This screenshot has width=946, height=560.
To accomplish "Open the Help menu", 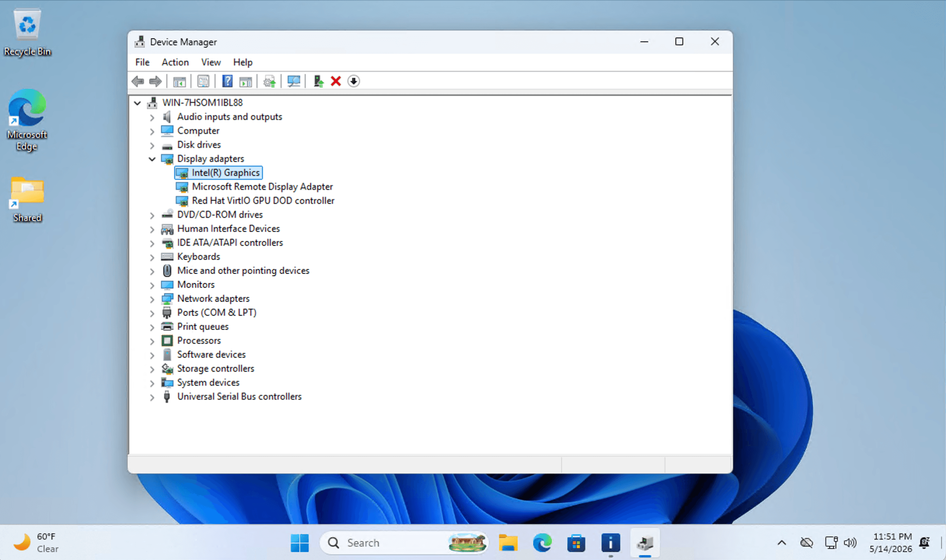I will [243, 62].
